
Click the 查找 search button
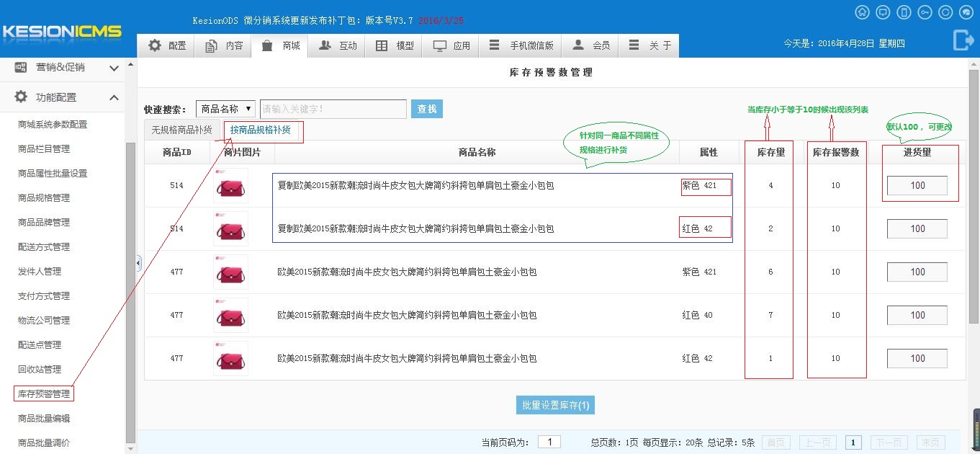tap(427, 109)
